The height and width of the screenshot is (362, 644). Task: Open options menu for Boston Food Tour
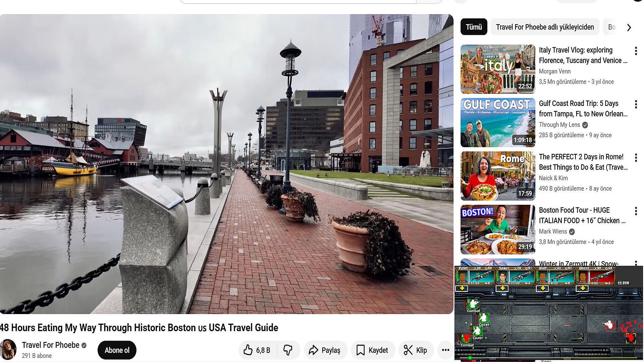[x=636, y=211]
